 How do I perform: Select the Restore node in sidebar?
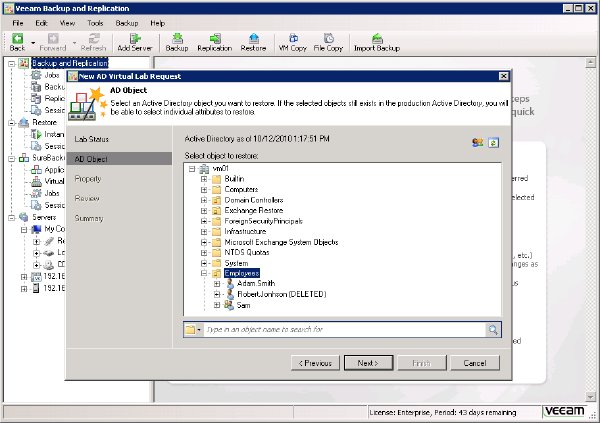[44, 122]
